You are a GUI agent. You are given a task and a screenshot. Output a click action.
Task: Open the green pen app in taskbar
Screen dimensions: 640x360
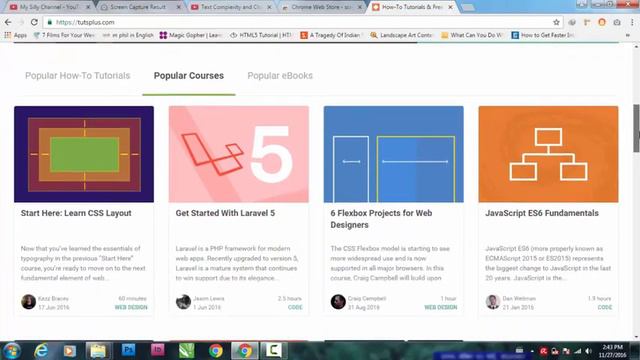[187, 350]
